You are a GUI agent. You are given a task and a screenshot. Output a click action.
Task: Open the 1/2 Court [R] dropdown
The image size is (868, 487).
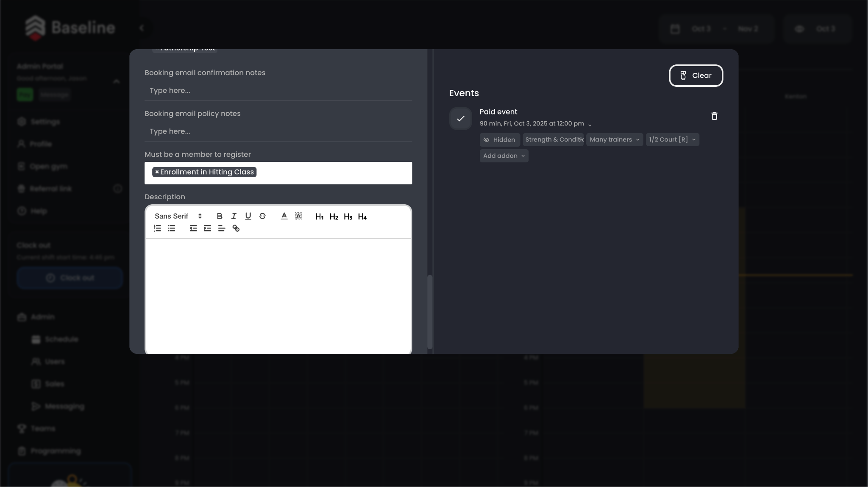[672, 140]
